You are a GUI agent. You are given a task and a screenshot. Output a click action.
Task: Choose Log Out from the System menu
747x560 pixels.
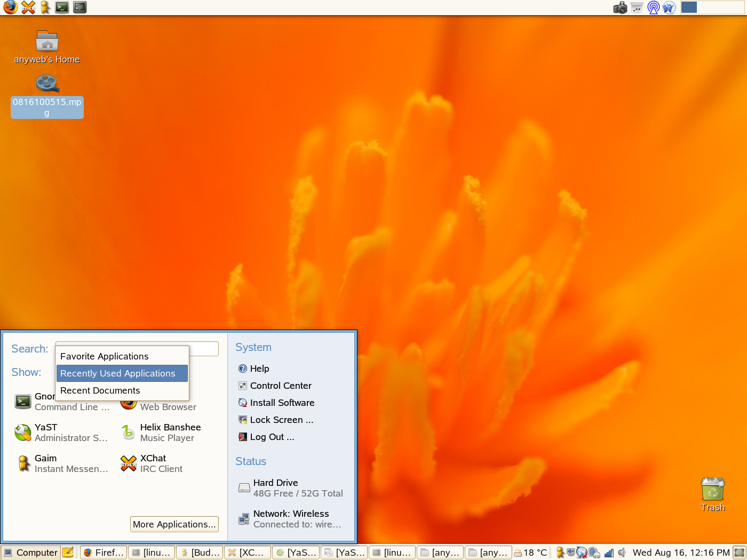(x=271, y=437)
